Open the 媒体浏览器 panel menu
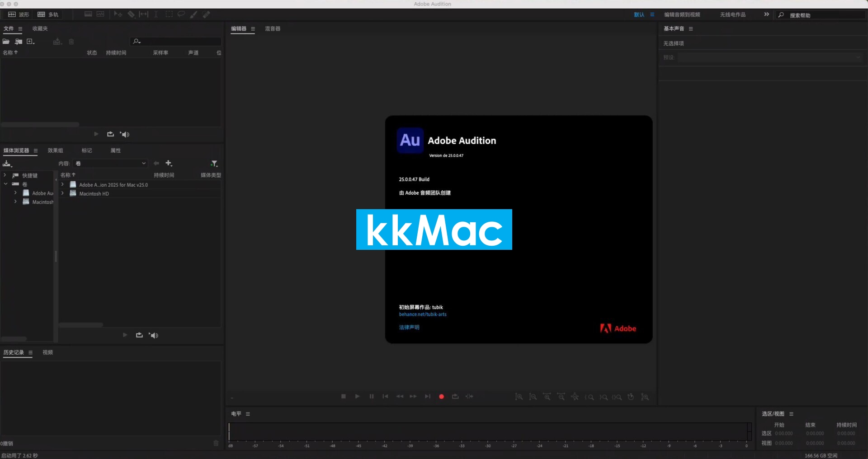This screenshot has height=459, width=868. click(x=36, y=150)
